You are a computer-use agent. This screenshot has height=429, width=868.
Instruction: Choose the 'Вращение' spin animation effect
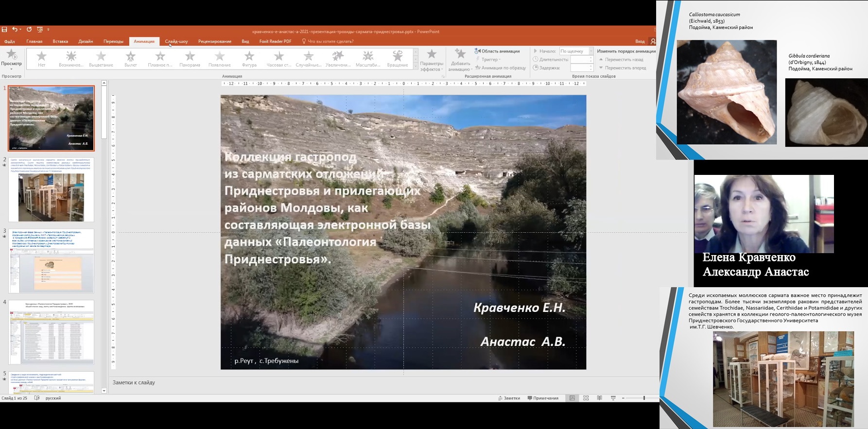(x=397, y=59)
